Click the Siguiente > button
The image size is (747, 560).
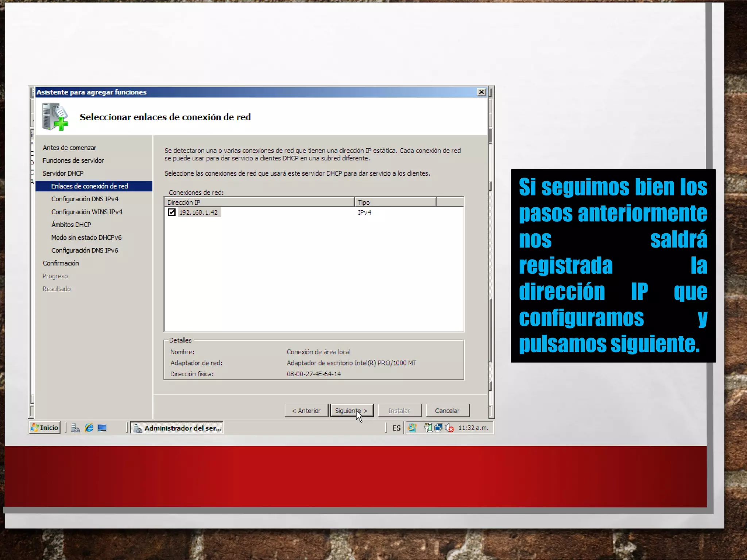coord(352,411)
